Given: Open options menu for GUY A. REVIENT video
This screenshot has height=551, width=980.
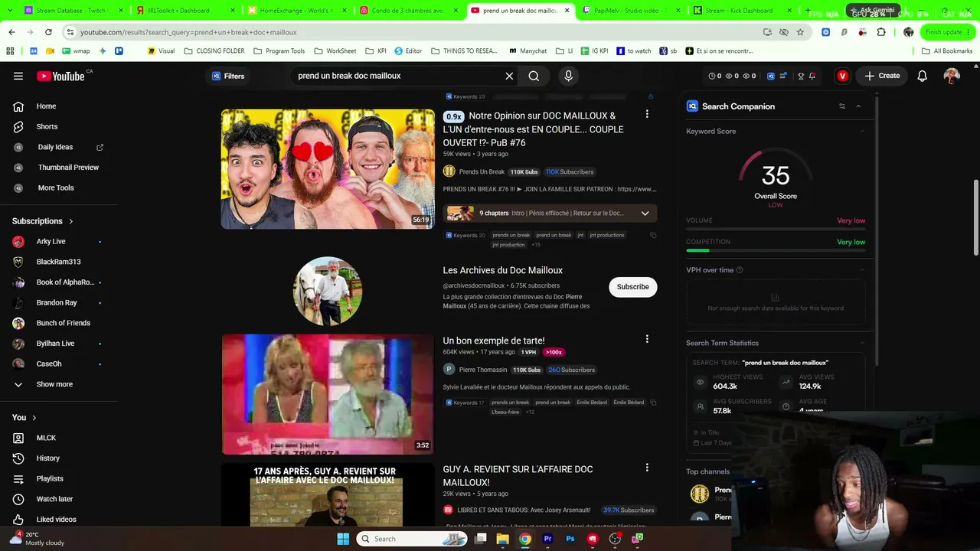Looking at the screenshot, I should click(647, 468).
